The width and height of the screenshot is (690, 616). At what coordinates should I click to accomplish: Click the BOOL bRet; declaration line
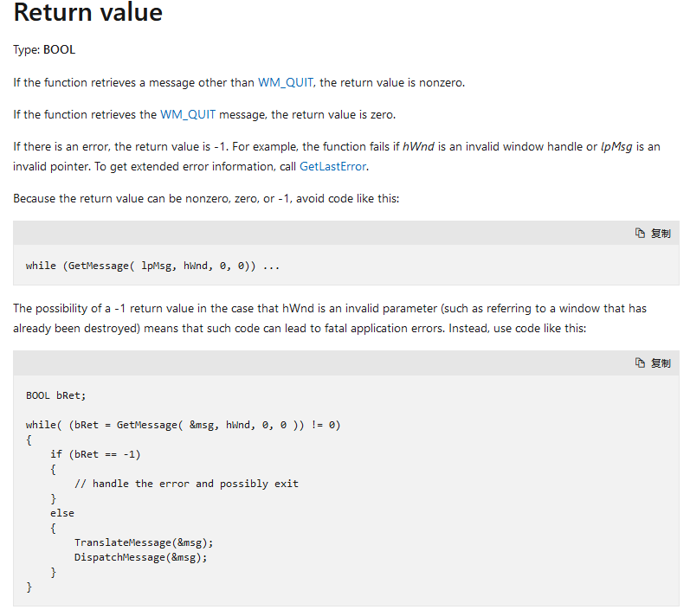pos(56,395)
